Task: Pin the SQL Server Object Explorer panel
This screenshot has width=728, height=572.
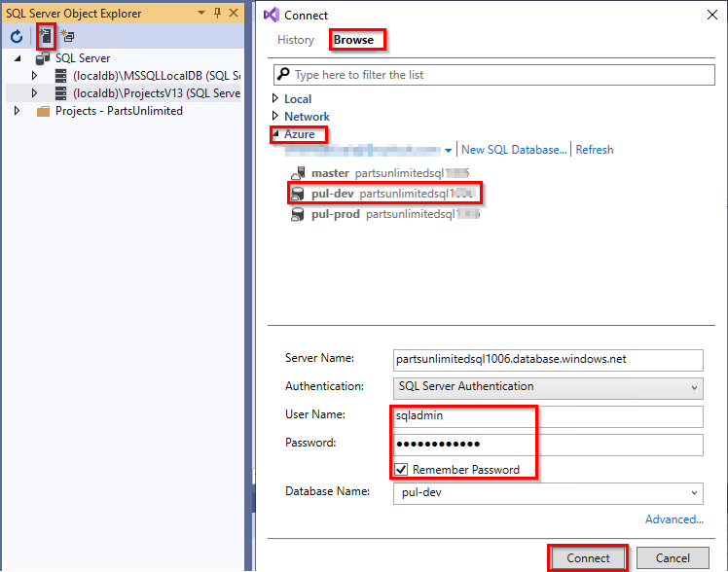Action: pyautogui.click(x=217, y=13)
